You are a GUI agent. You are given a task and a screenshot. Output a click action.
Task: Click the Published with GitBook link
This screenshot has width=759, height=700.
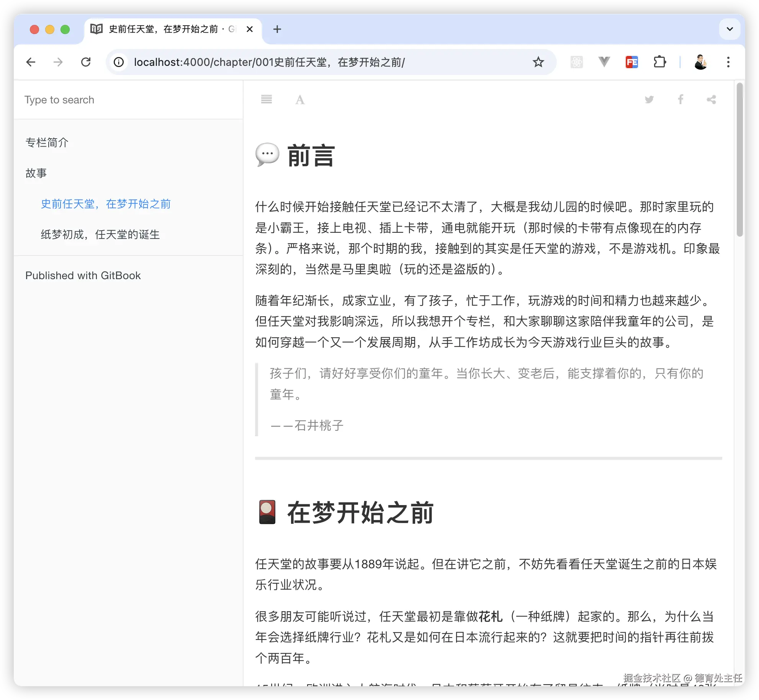click(x=83, y=276)
